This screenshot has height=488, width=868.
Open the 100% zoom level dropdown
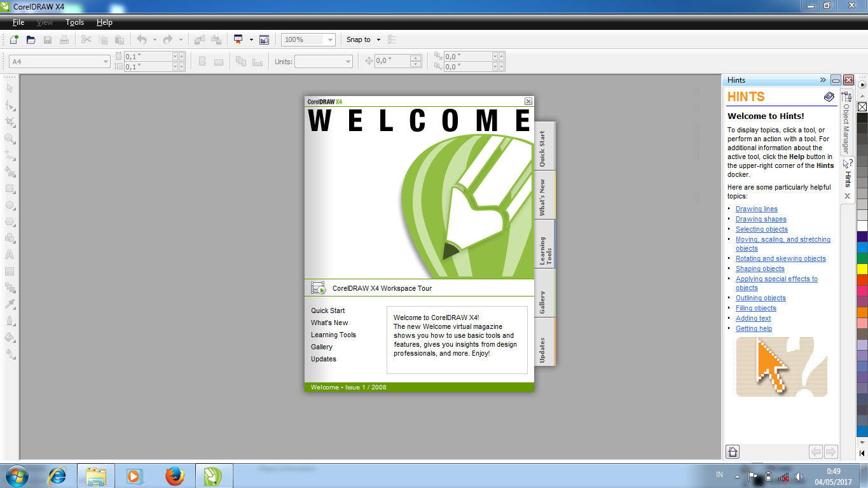(330, 39)
